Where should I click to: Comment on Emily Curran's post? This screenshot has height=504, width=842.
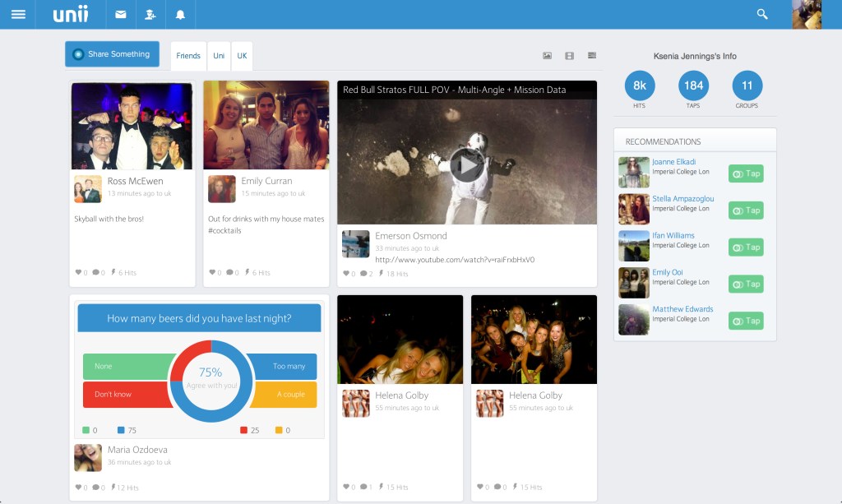[229, 273]
